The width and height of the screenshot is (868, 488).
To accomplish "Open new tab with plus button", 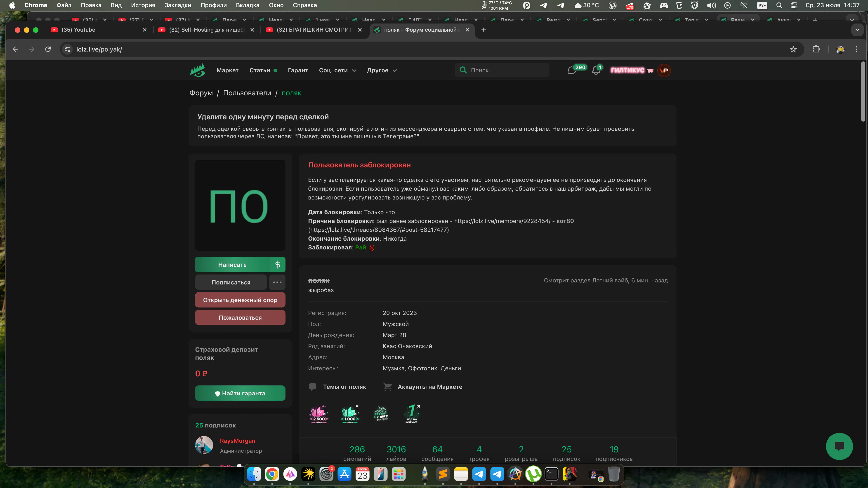I will pyautogui.click(x=484, y=30).
